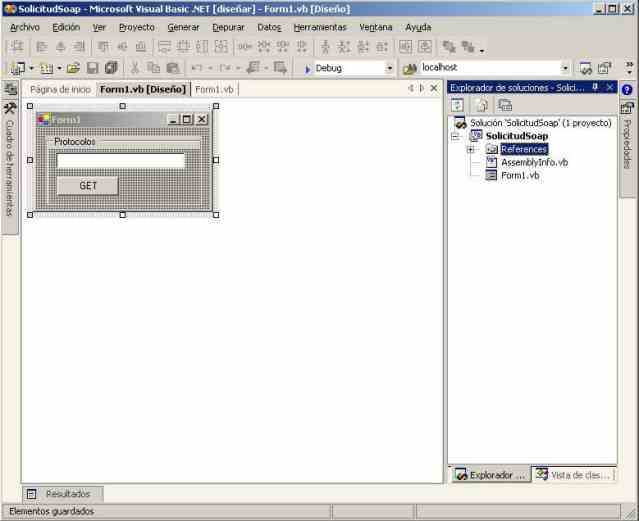Expand the References folder node
The width and height of the screenshot is (639, 521).
click(x=470, y=150)
